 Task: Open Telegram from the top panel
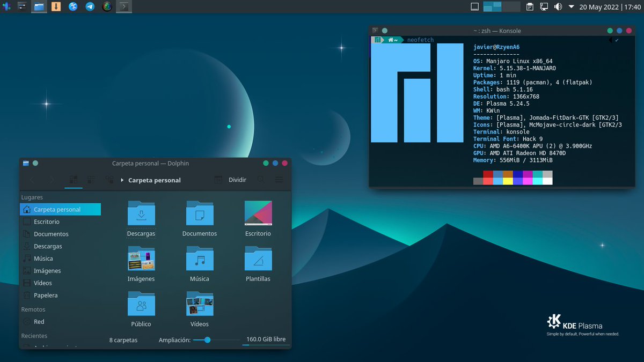[x=90, y=7]
